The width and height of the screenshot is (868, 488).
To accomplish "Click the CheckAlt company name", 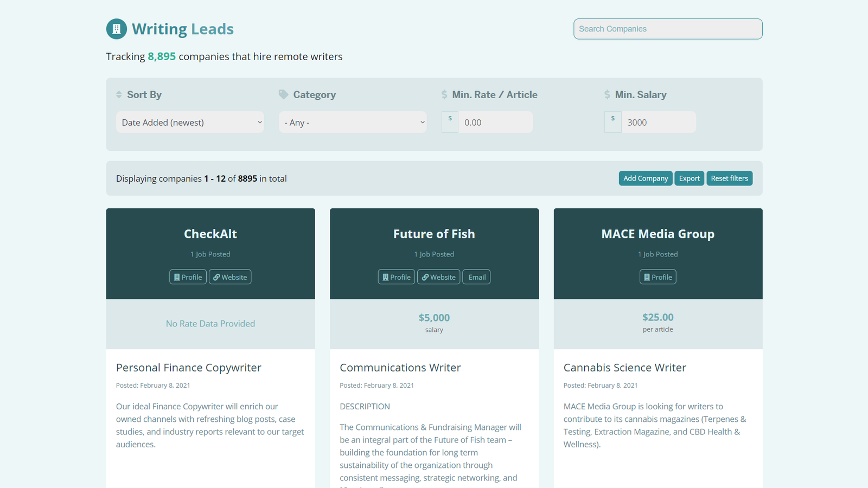I will 210,234.
